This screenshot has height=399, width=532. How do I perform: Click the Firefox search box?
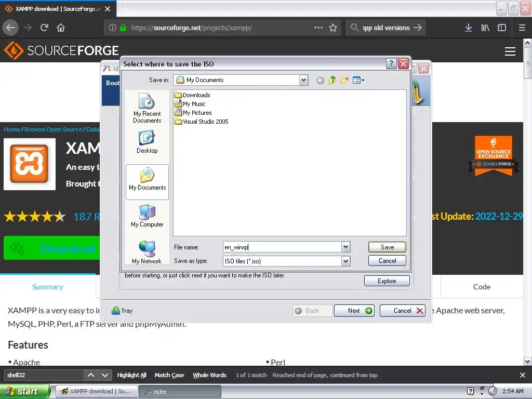(x=385, y=28)
